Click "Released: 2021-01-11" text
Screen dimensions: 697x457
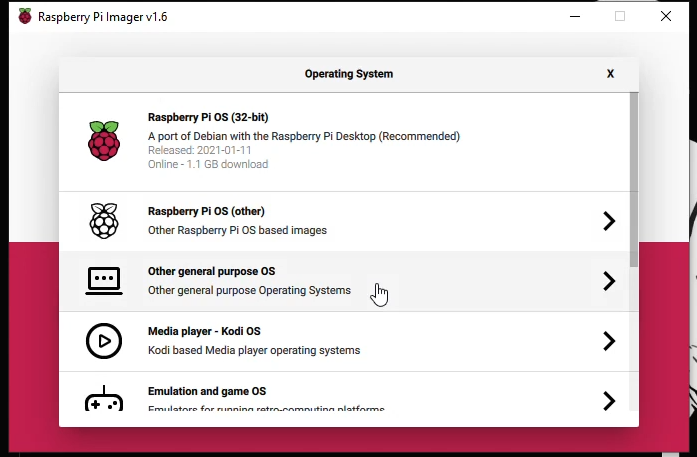click(200, 150)
